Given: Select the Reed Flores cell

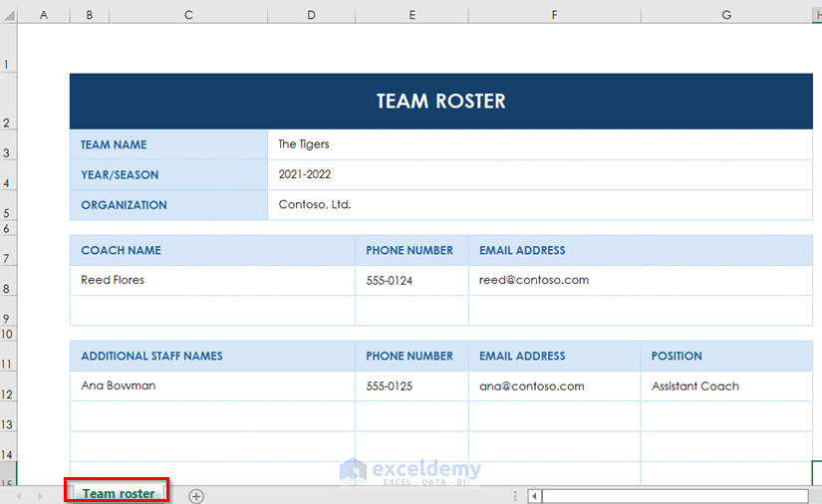Looking at the screenshot, I should coord(212,280).
